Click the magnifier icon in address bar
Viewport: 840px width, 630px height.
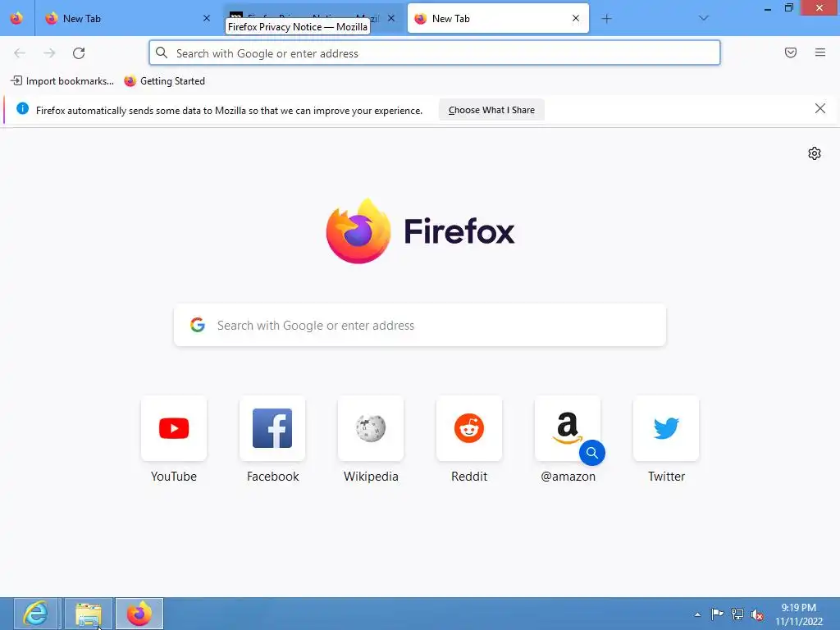click(162, 52)
